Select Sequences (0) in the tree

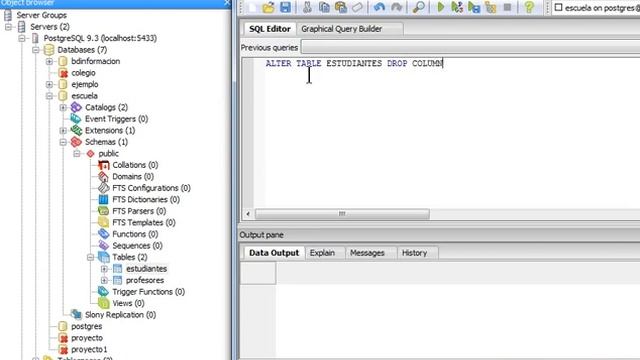tap(137, 246)
